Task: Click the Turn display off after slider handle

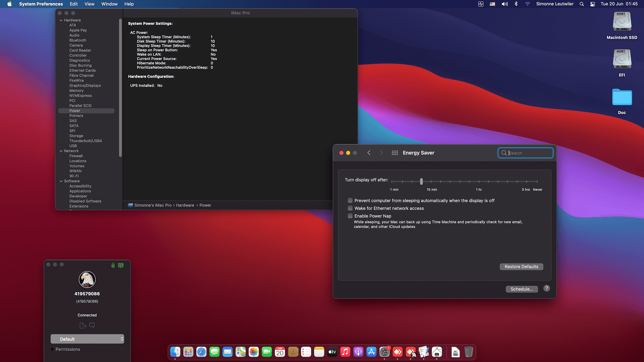Action: coord(421,181)
